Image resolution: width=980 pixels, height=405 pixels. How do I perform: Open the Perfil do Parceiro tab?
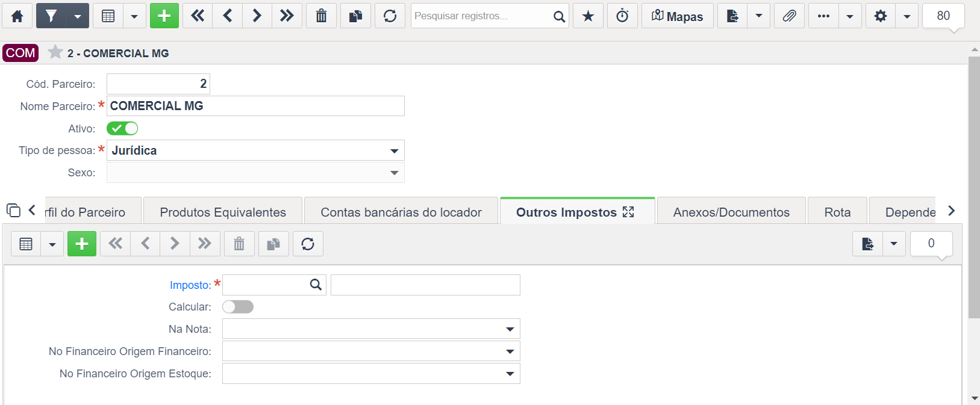click(93, 212)
